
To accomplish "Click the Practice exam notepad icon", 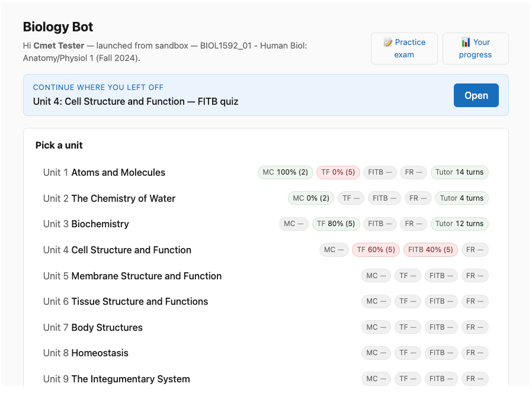I will 388,42.
